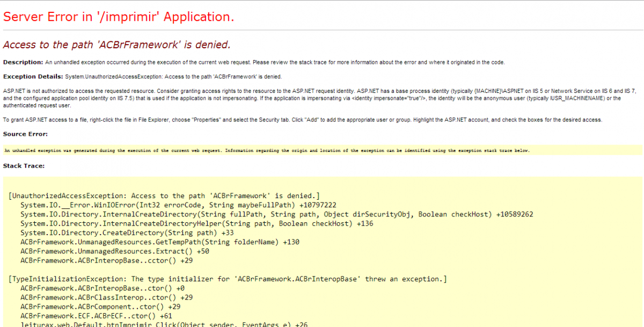Click the UnmanagedResources.Extract() +50 stack line
The height and width of the screenshot is (327, 644).
115,251
